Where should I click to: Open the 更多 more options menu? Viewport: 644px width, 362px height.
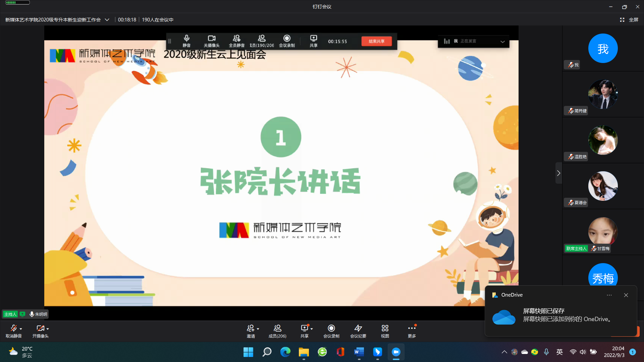(412, 328)
